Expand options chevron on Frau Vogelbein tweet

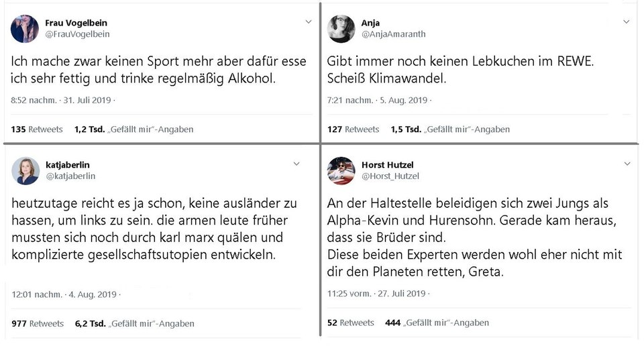[309, 21]
